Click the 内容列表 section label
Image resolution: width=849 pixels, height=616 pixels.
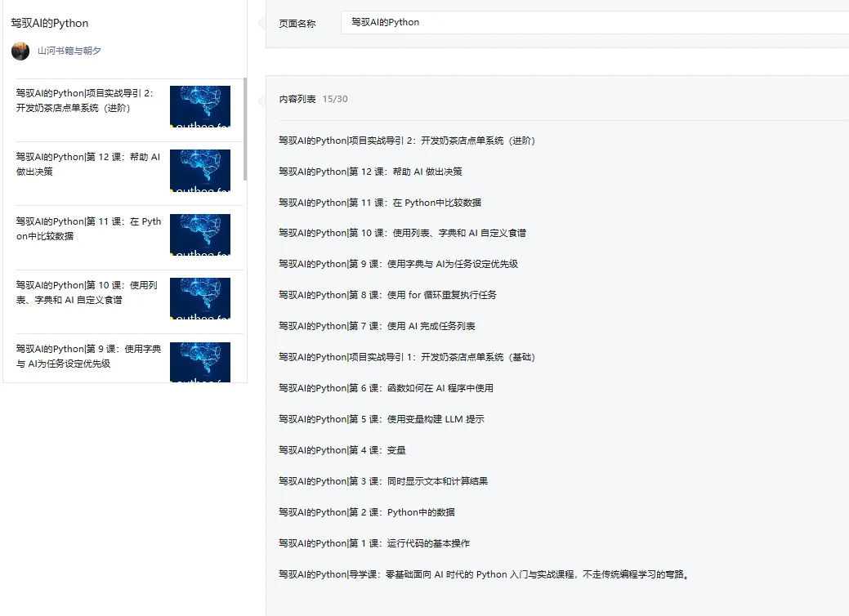coord(297,99)
